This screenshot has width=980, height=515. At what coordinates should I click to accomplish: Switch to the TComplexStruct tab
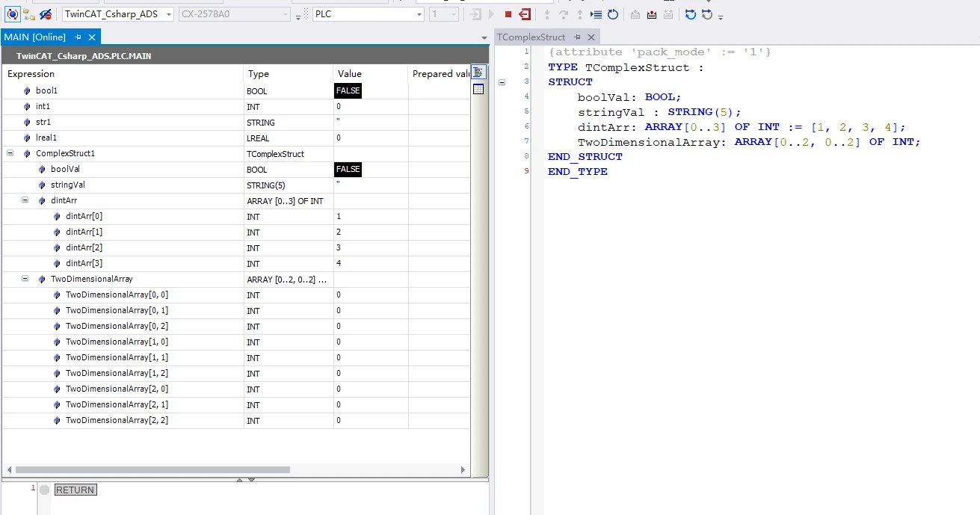[531, 37]
